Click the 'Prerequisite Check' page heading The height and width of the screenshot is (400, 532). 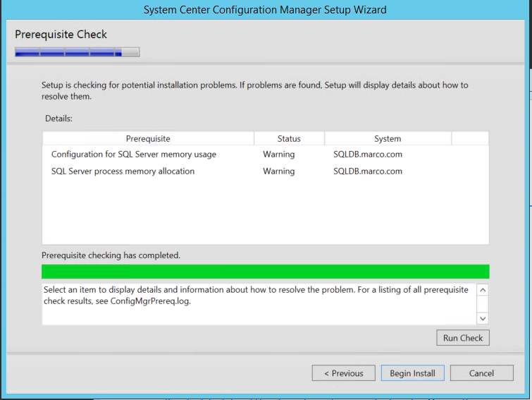point(61,35)
